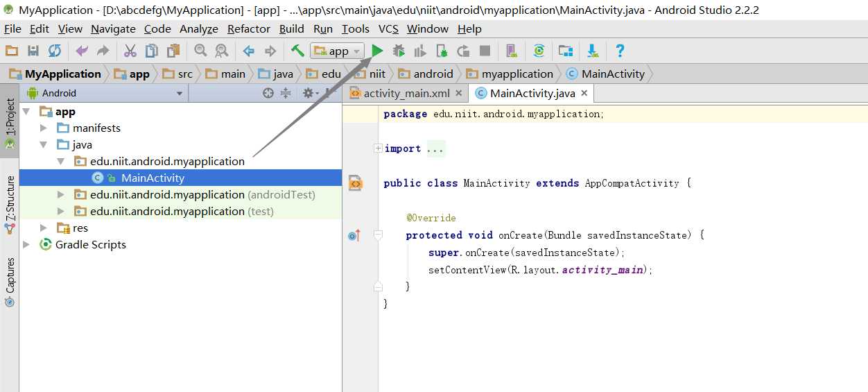
Task: Click the Cut scissors icon
Action: click(x=130, y=51)
